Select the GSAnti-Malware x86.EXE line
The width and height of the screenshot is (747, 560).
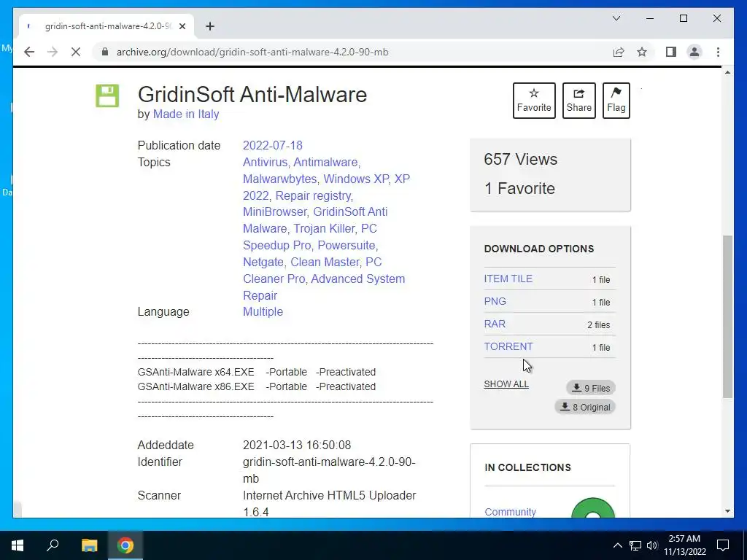click(256, 386)
